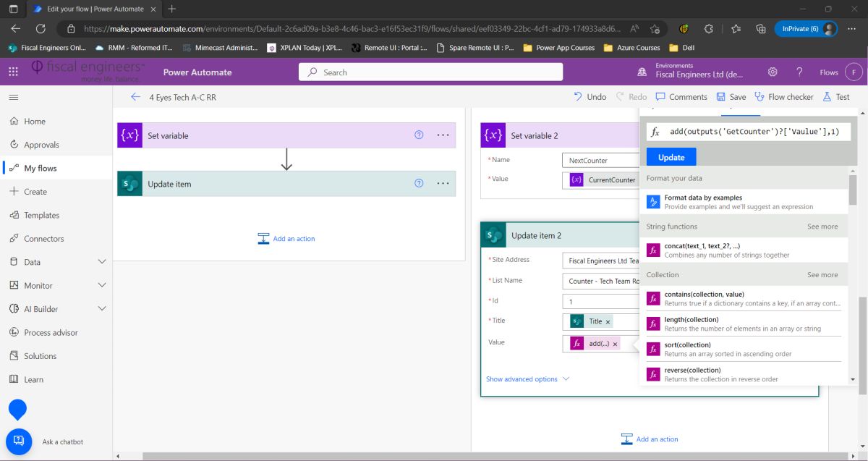Open help for Update item action
The width and height of the screenshot is (868, 461).
tap(419, 184)
